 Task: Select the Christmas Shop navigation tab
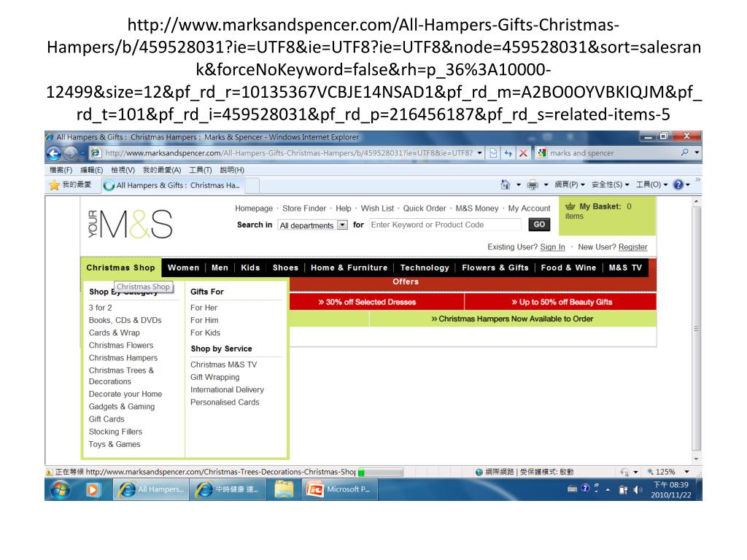pos(120,268)
